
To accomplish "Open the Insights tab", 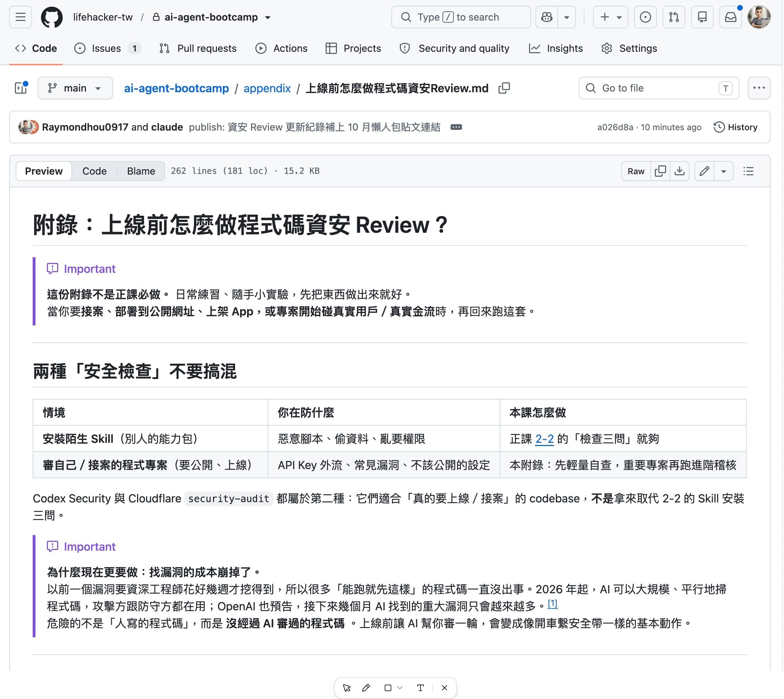I will (556, 48).
